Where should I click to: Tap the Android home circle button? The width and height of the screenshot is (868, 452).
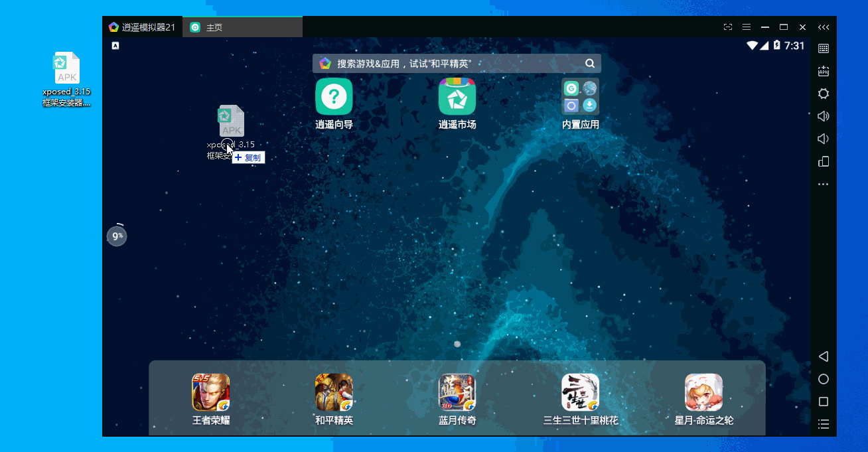coord(824,379)
